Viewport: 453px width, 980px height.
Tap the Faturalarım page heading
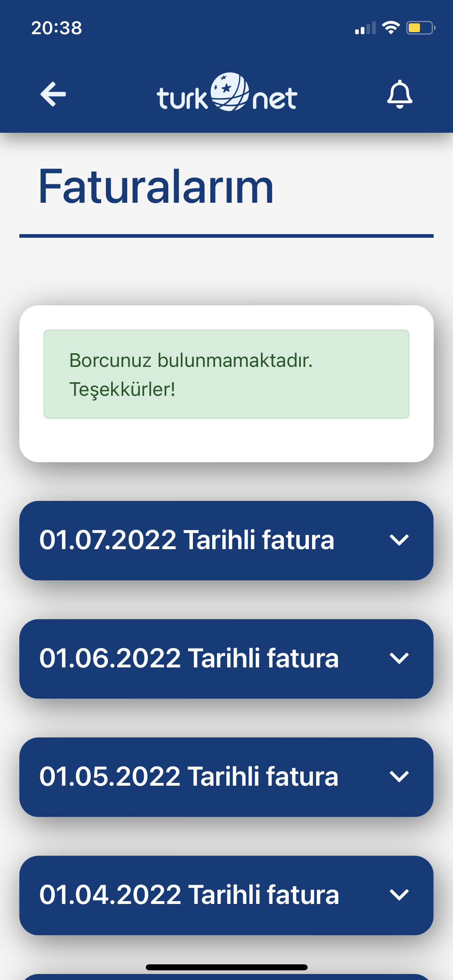coord(156,187)
